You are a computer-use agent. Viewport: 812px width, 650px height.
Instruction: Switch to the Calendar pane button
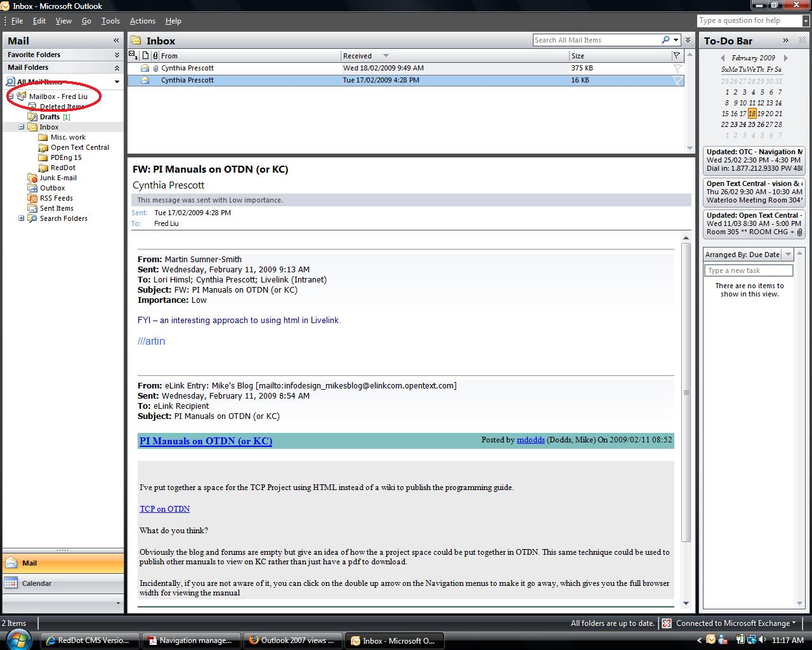pyautogui.click(x=63, y=583)
